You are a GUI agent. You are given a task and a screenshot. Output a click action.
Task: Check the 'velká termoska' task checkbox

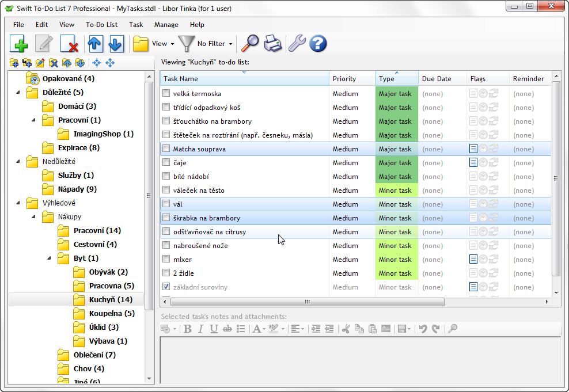click(x=166, y=94)
